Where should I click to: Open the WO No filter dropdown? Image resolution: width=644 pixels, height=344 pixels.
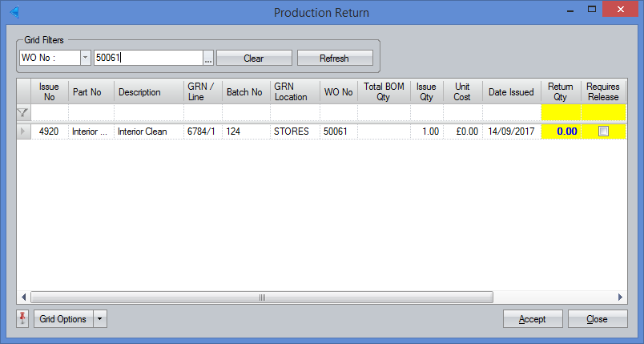pyautogui.click(x=85, y=59)
